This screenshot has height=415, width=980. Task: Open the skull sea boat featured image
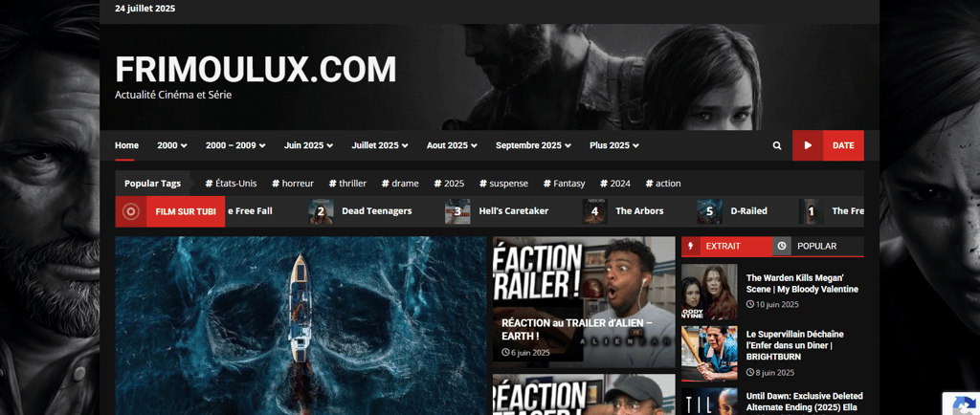click(301, 326)
